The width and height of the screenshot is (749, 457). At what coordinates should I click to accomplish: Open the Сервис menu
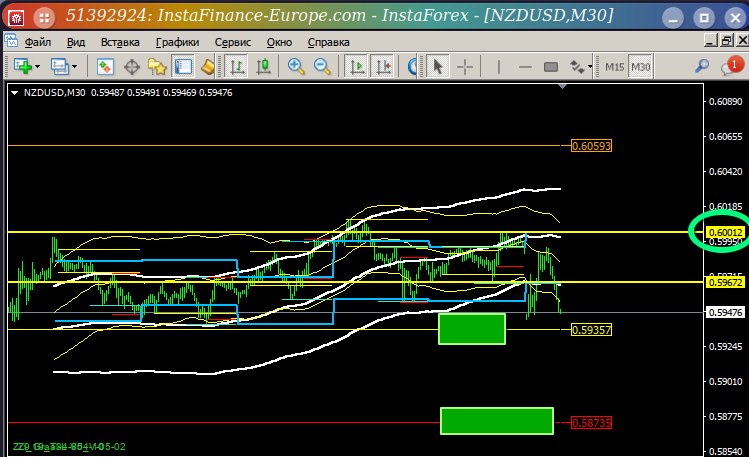point(233,42)
